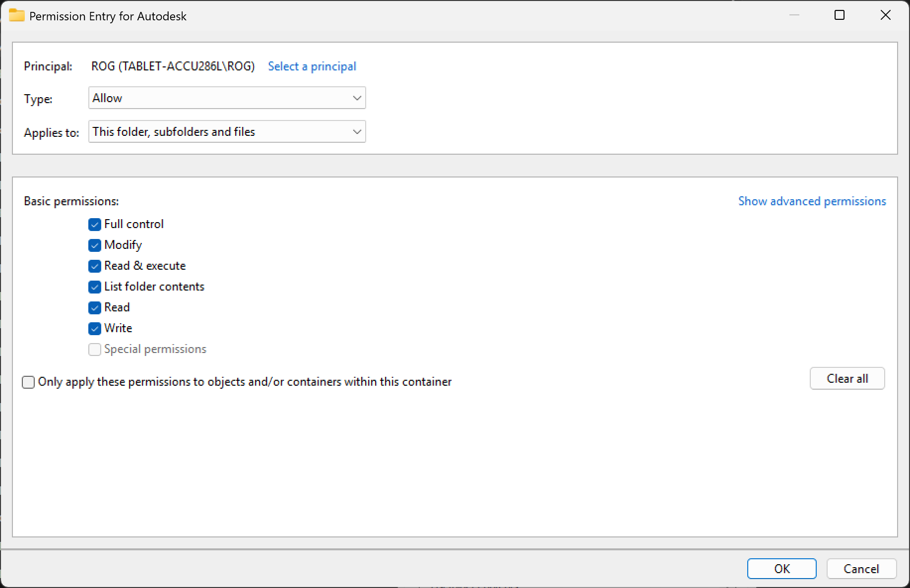
Task: Click Select a principal link
Action: 312,66
